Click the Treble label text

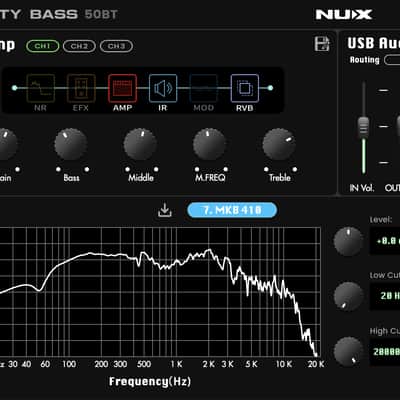(x=280, y=178)
